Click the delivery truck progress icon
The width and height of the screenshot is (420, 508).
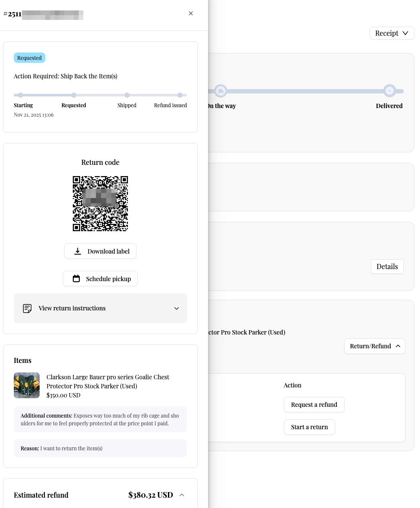(221, 91)
